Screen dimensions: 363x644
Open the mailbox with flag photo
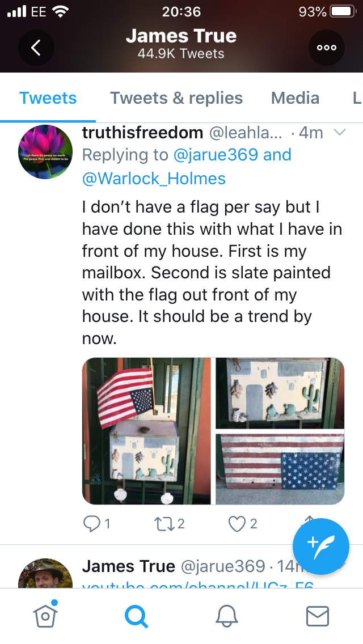[x=146, y=431]
